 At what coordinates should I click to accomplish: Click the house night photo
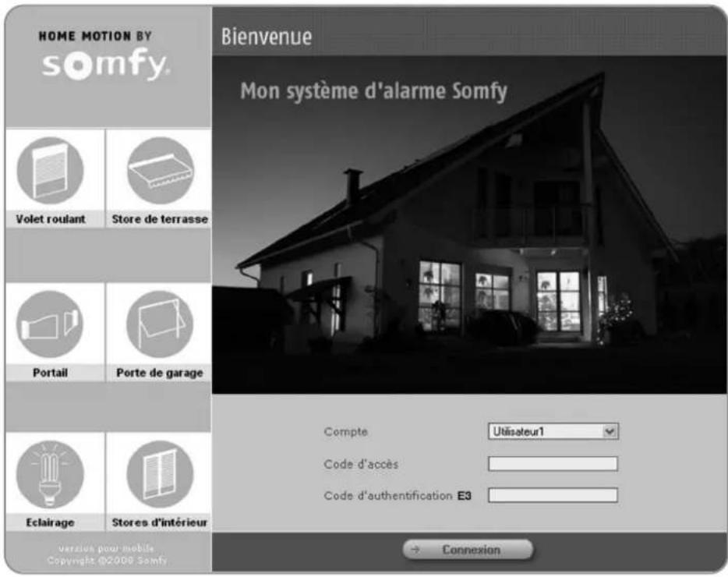click(x=469, y=225)
